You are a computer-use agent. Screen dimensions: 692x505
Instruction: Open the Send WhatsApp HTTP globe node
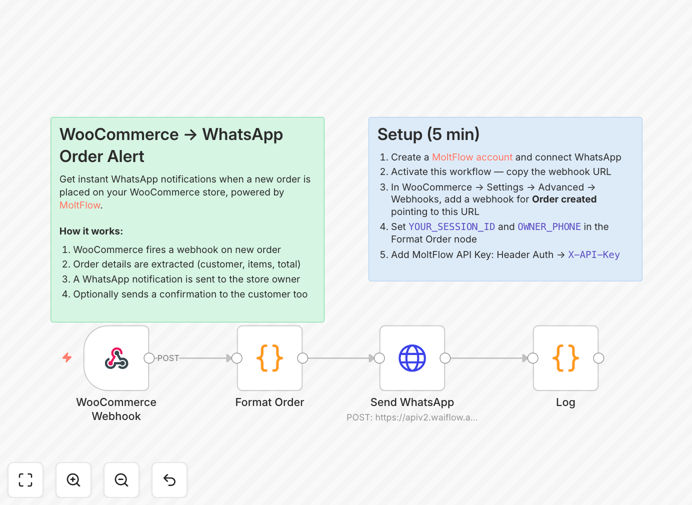coord(412,358)
